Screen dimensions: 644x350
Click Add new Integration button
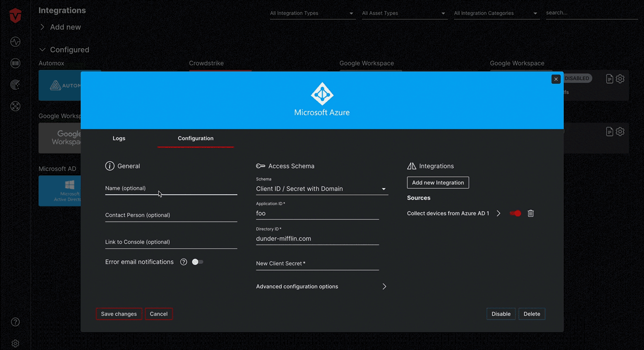tap(438, 182)
